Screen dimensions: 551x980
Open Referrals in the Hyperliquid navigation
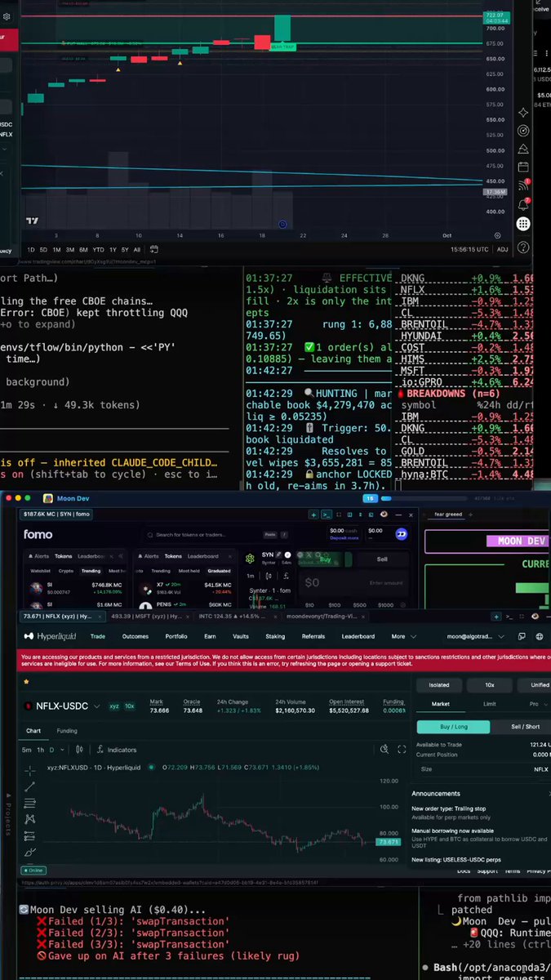coord(313,636)
